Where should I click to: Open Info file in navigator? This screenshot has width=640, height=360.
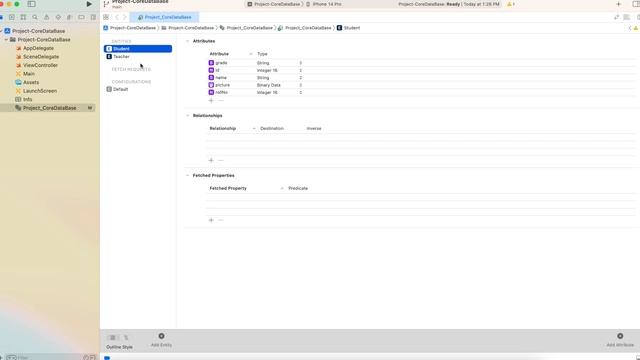27,100
